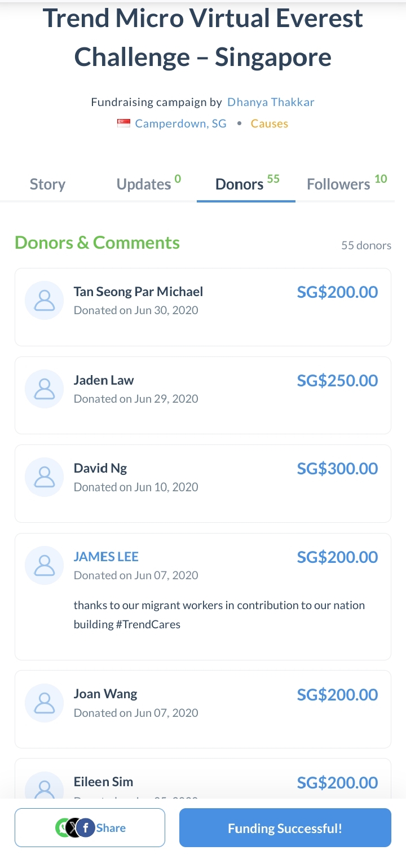
Task: Tap the WhatsApp share icon
Action: (x=63, y=827)
